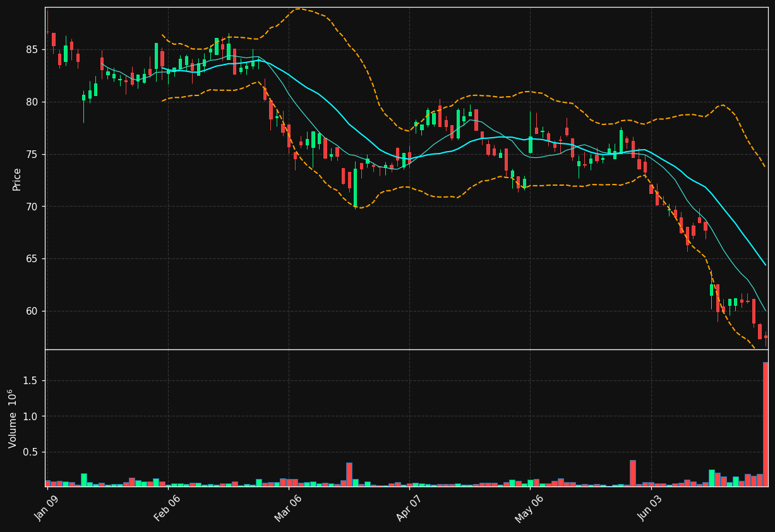Click the Price axis title

17,179
